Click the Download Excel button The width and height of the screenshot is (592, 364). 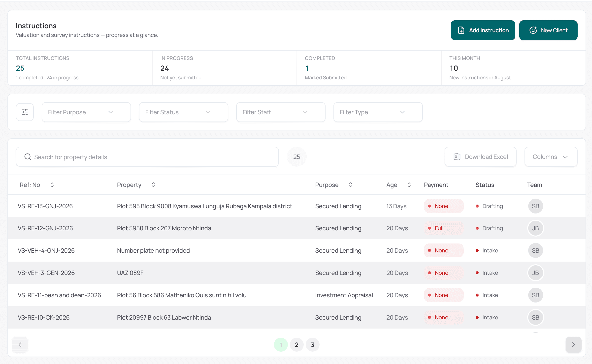481,157
